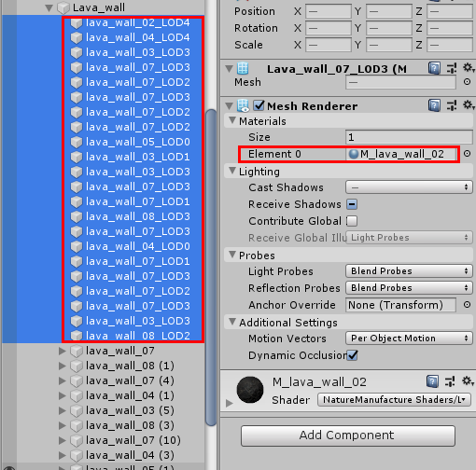
Task: Click cube icon of lava_wall_04_LOD4
Action: point(77,38)
